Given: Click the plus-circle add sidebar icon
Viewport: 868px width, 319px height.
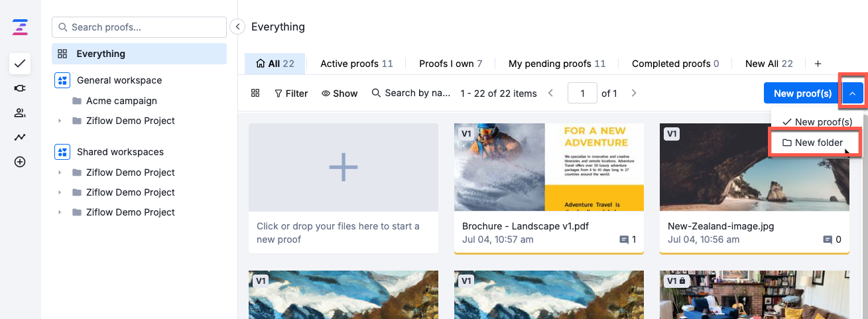Looking at the screenshot, I should point(20,162).
